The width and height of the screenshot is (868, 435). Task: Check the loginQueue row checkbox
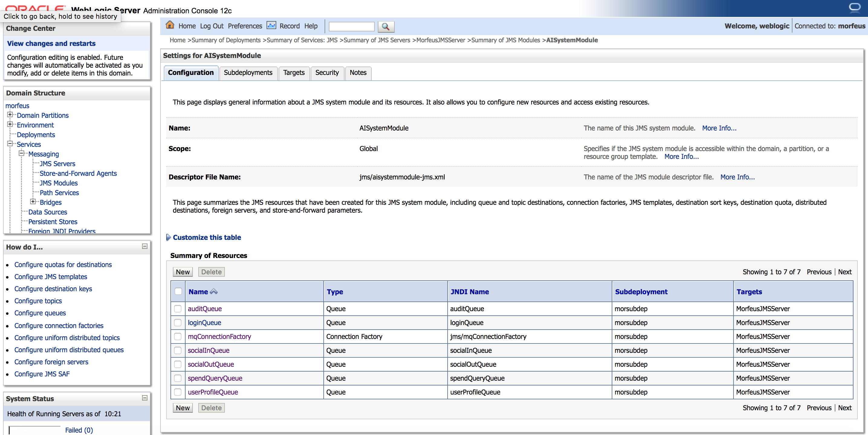point(178,323)
